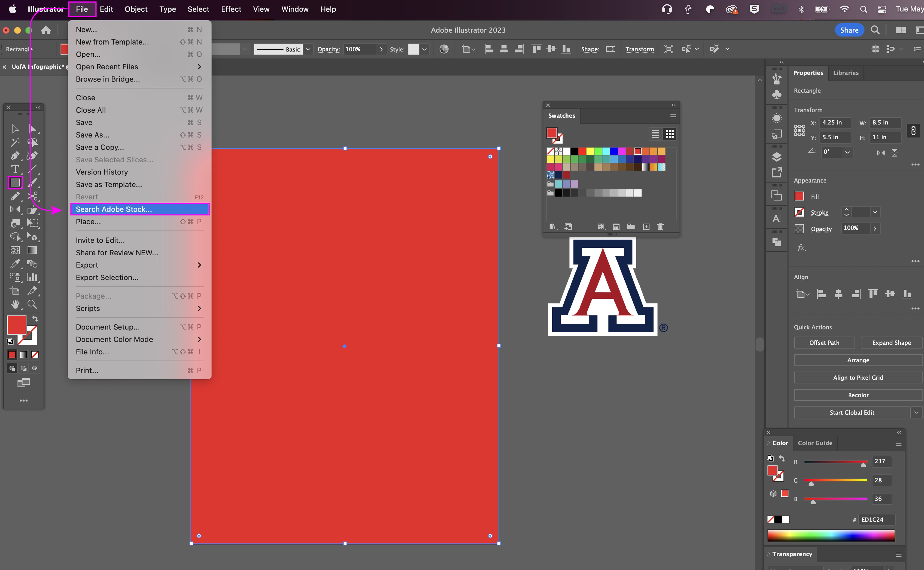Swap fill and stroke colors in toolbar
Viewport: 924px width, 570px height.
[x=35, y=319]
